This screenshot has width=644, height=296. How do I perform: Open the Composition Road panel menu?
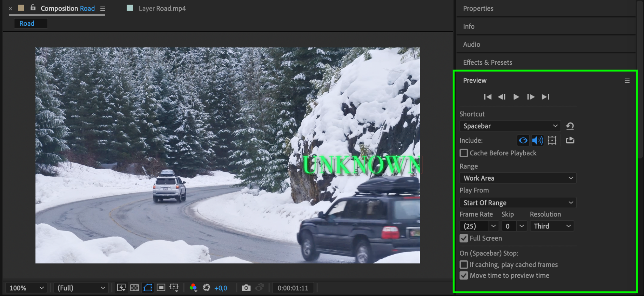tap(103, 9)
